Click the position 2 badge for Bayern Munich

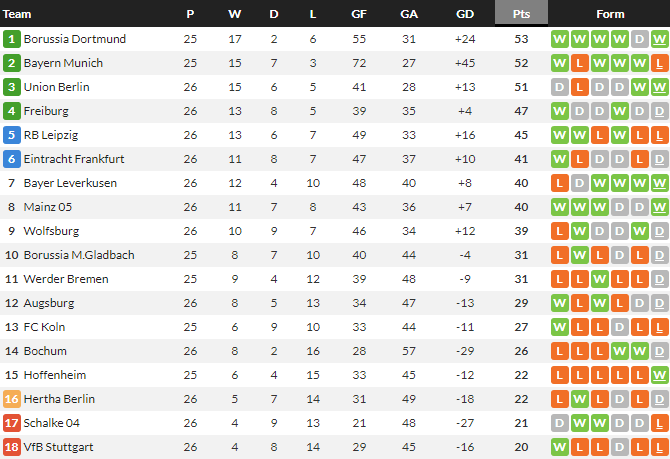(x=12, y=63)
